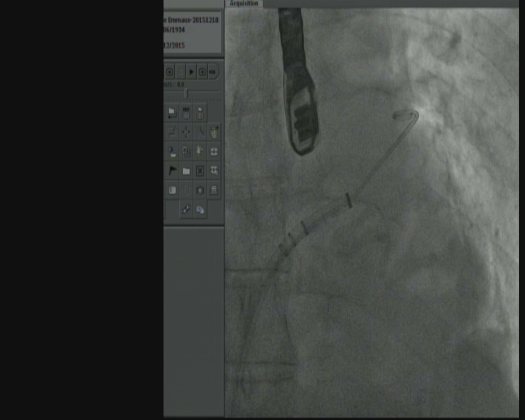Click the boxed X icon
This screenshot has width=525, height=420.
[200, 171]
